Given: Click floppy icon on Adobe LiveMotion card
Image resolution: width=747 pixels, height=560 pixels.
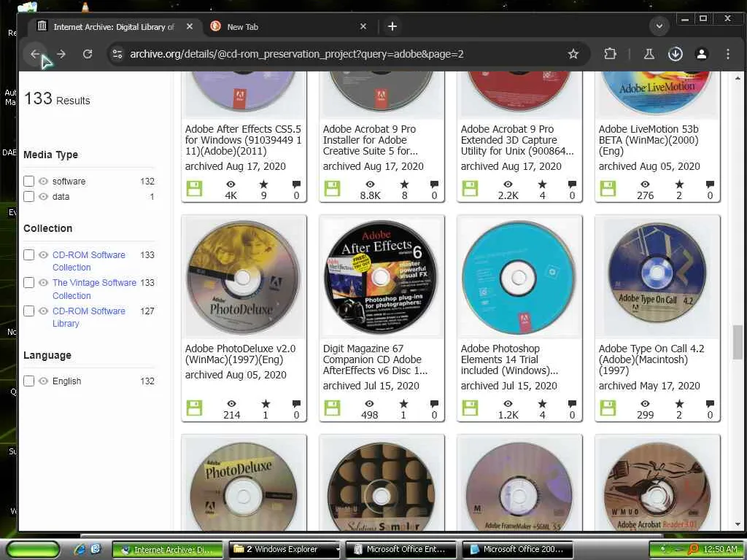Looking at the screenshot, I should point(608,189).
